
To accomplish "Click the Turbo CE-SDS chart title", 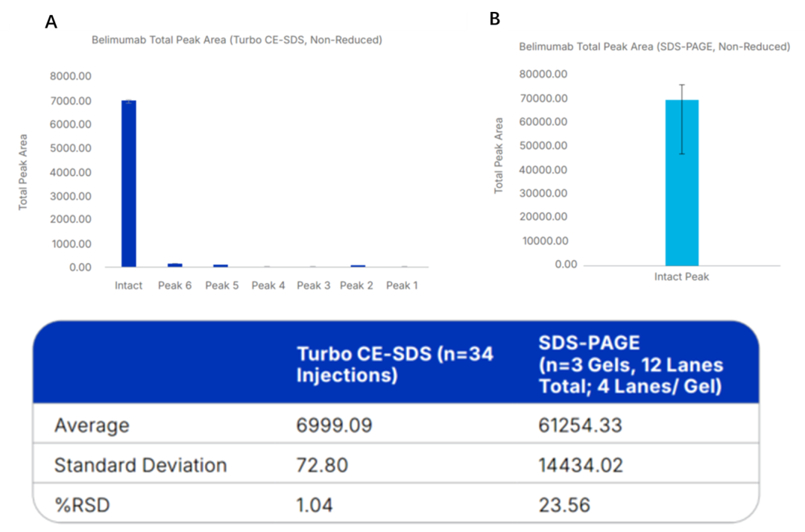I will [236, 40].
